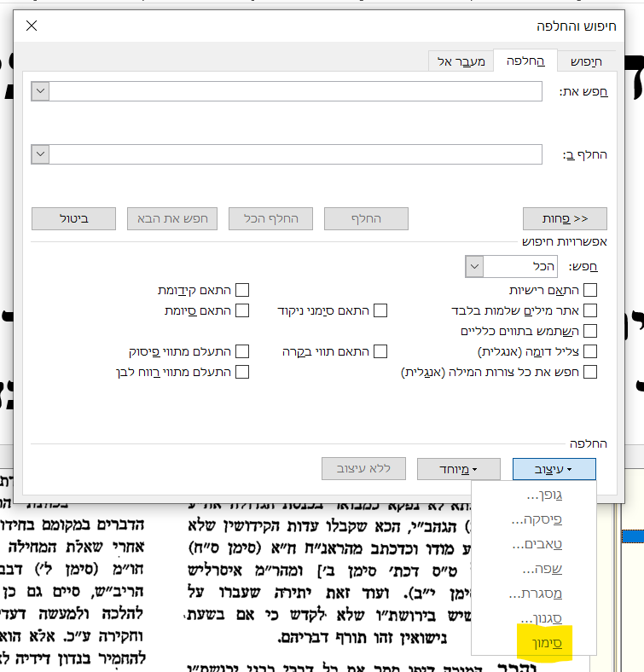Enable the התאם רישיות checkbox
The image size is (644, 672).
(590, 290)
